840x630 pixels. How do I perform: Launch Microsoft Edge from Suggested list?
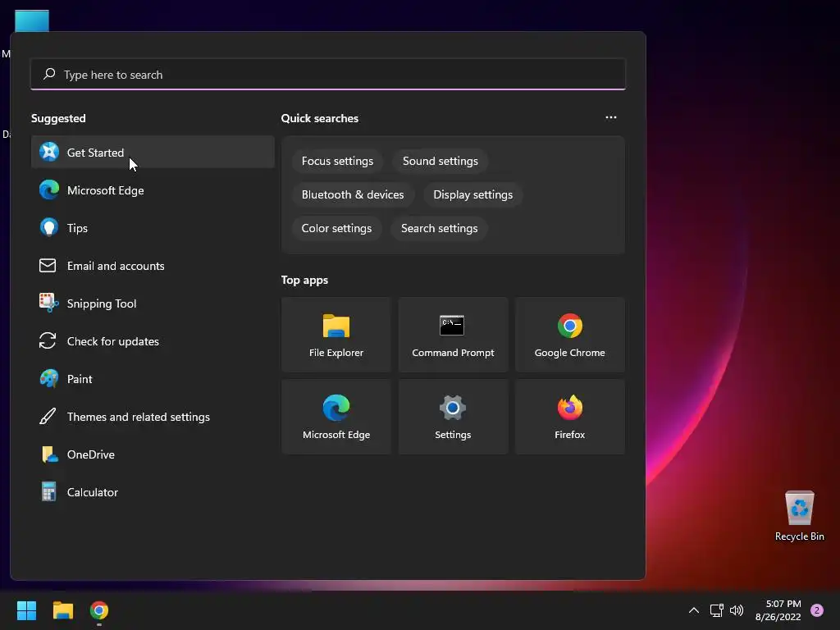(153, 190)
